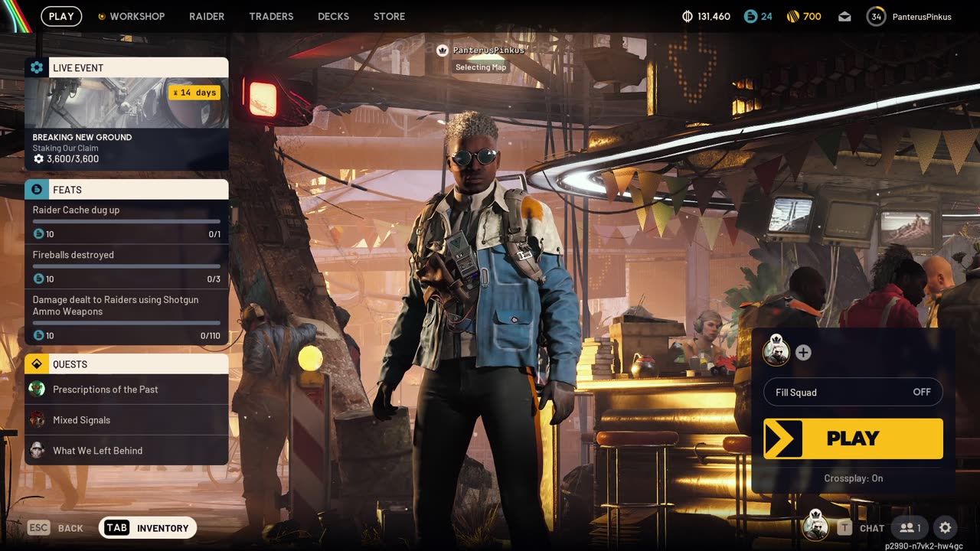The height and width of the screenshot is (551, 980).
Task: Add a squad member with plus icon
Action: click(x=803, y=352)
